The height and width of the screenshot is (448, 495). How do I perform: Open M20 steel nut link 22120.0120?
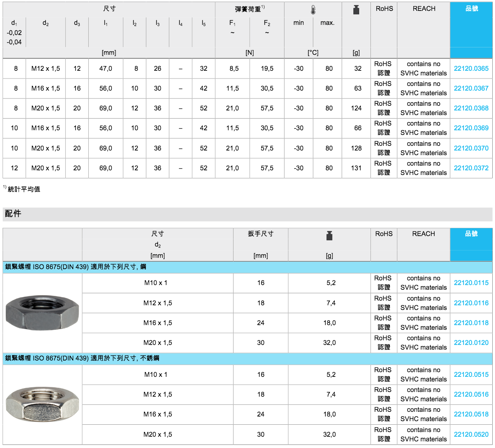pyautogui.click(x=471, y=343)
